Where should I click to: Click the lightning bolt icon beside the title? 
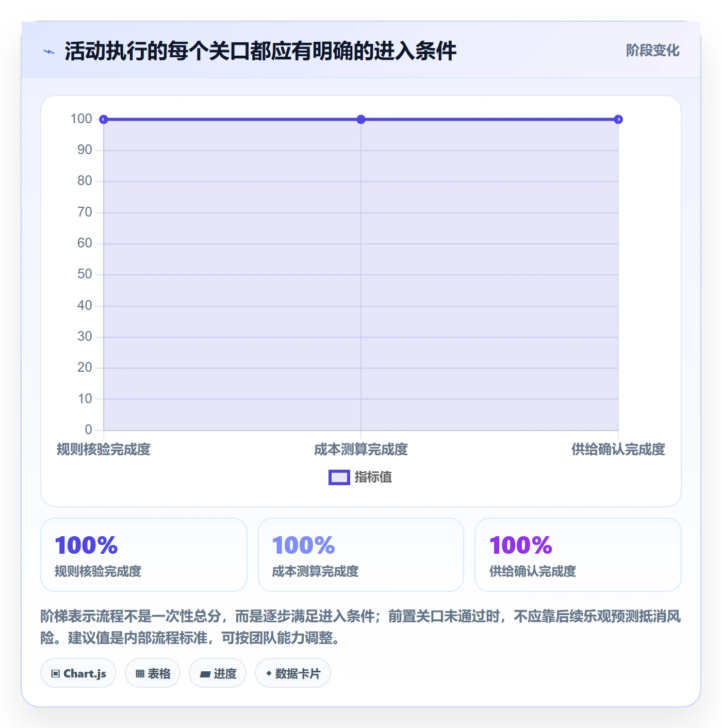(x=49, y=52)
